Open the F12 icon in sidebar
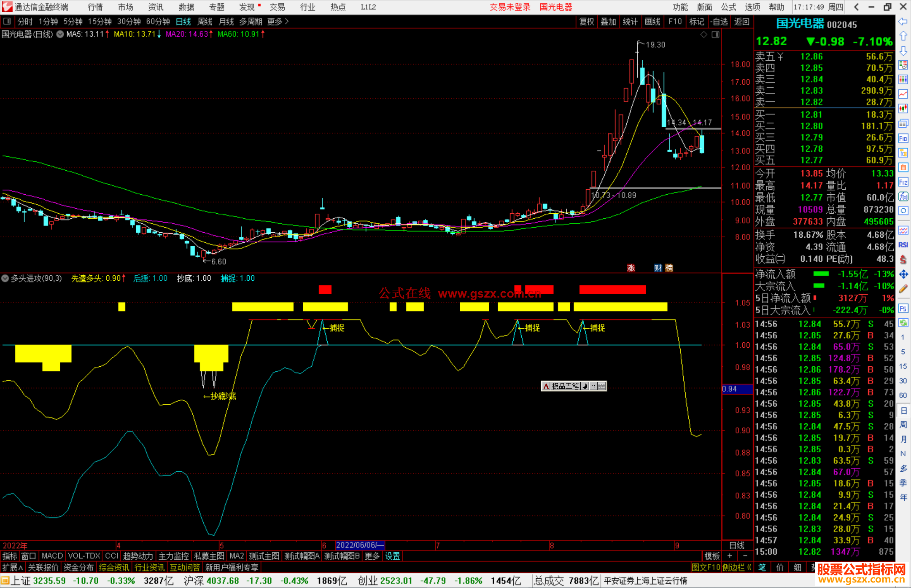This screenshot has width=911, height=588. point(903,182)
